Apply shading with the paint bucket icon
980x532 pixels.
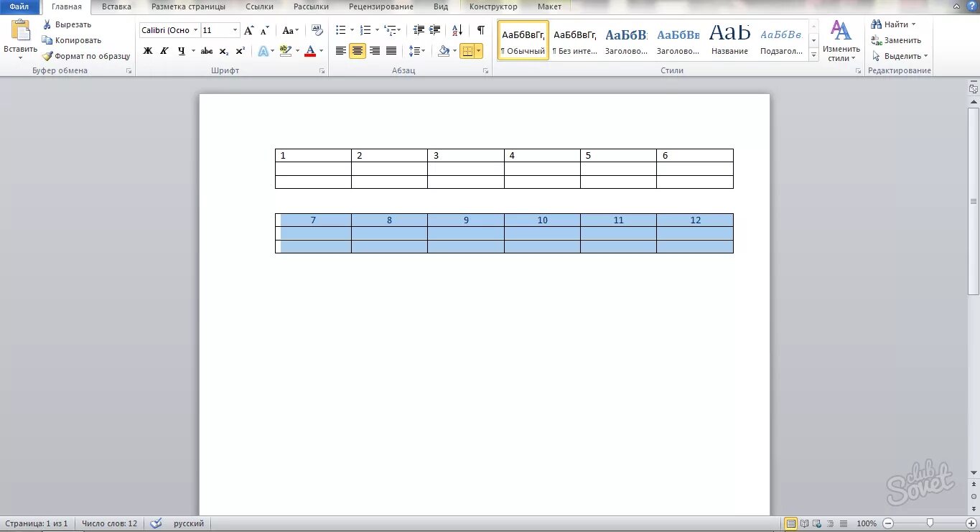click(444, 51)
